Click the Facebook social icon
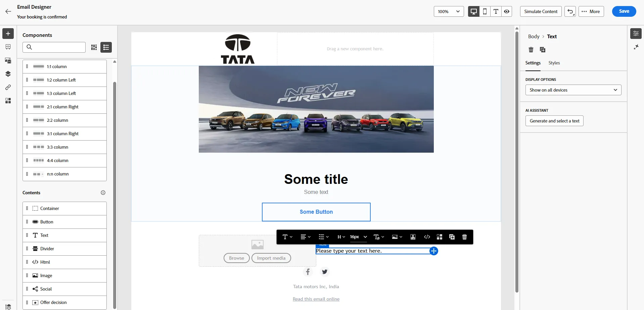Image resolution: width=644 pixels, height=310 pixels. pyautogui.click(x=308, y=272)
